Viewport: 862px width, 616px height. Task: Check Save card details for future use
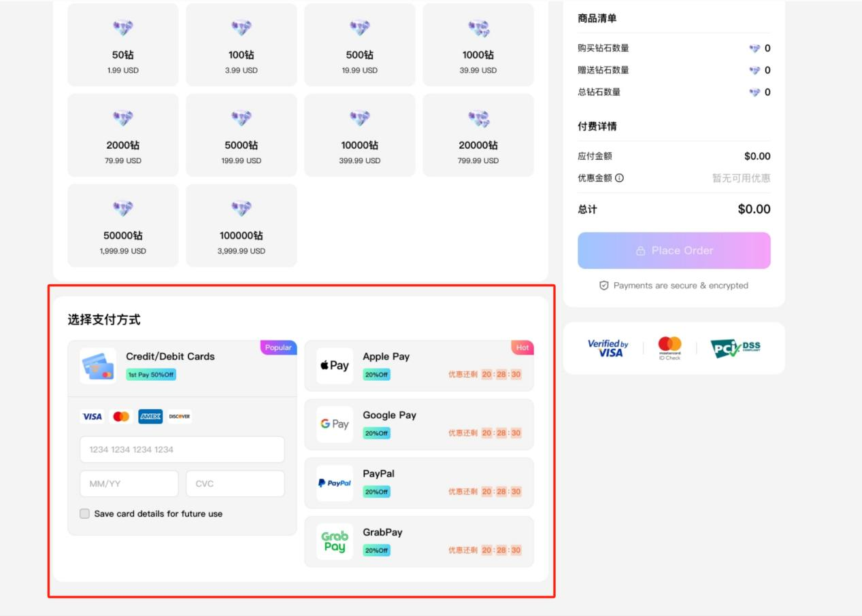click(85, 514)
